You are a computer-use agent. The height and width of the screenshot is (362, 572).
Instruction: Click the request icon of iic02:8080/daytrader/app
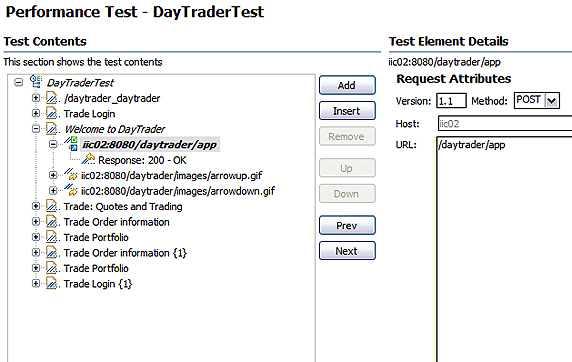(x=71, y=144)
